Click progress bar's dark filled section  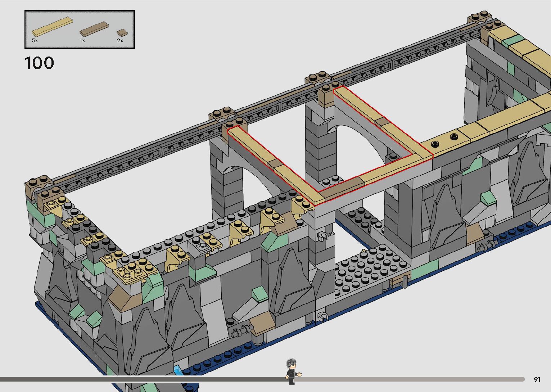(x=144, y=379)
